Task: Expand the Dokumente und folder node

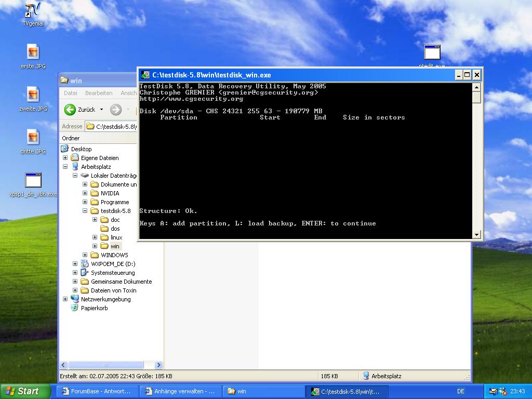Action: pos(85,184)
